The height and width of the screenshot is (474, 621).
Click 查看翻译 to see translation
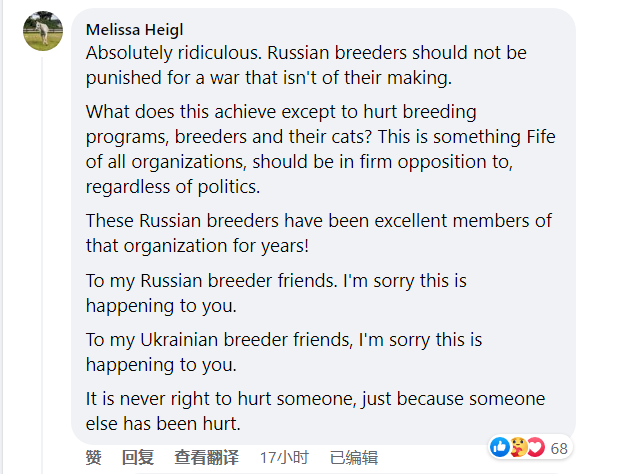206,457
